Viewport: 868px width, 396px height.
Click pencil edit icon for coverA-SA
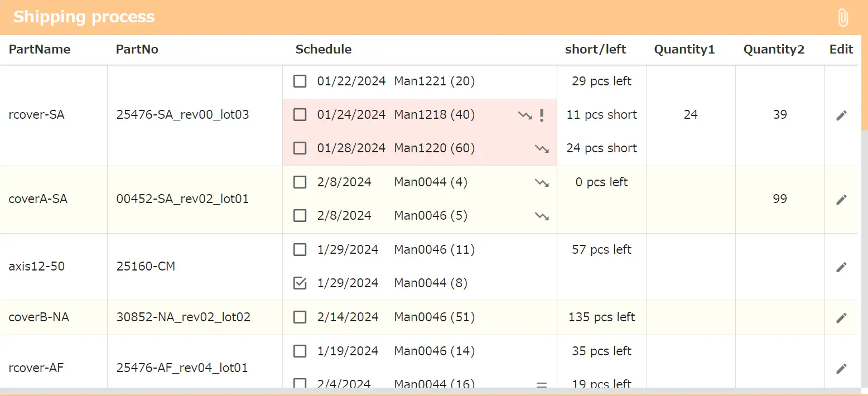841,200
